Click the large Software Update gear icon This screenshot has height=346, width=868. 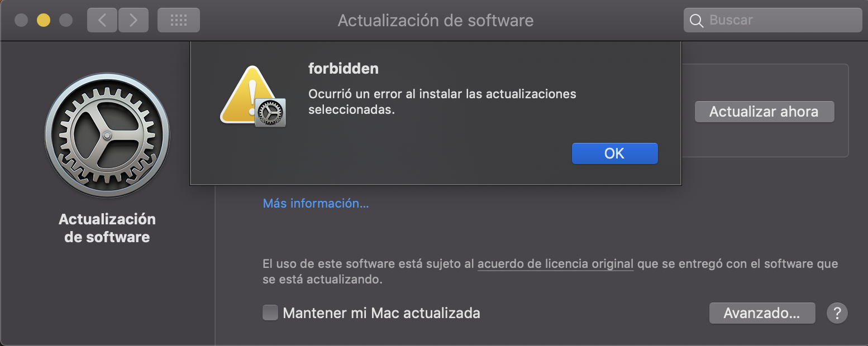coord(107,135)
